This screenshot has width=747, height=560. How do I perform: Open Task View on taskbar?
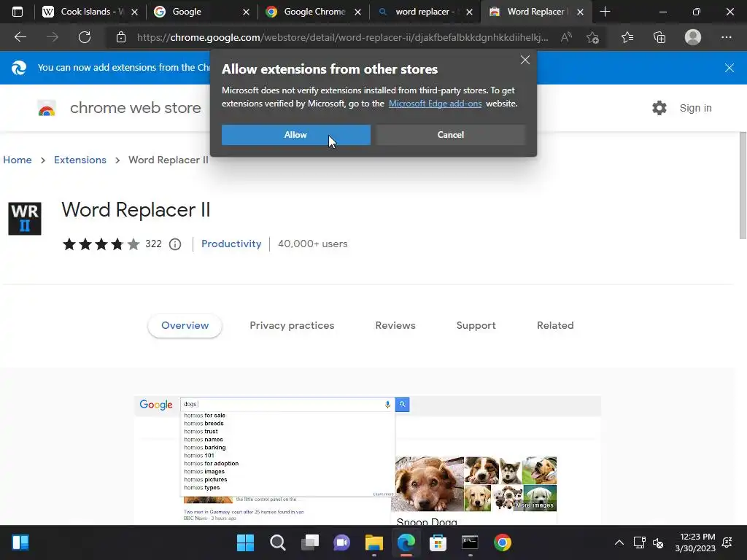309,542
